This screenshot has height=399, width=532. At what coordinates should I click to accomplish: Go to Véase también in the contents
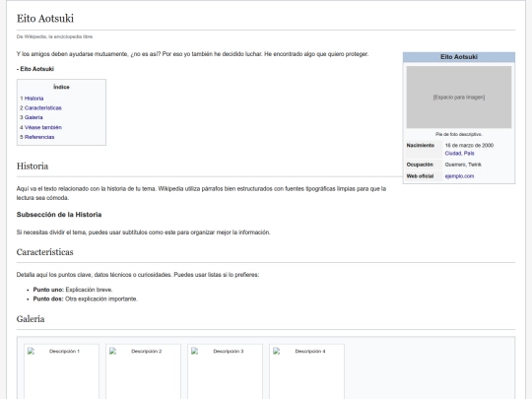pyautogui.click(x=43, y=127)
